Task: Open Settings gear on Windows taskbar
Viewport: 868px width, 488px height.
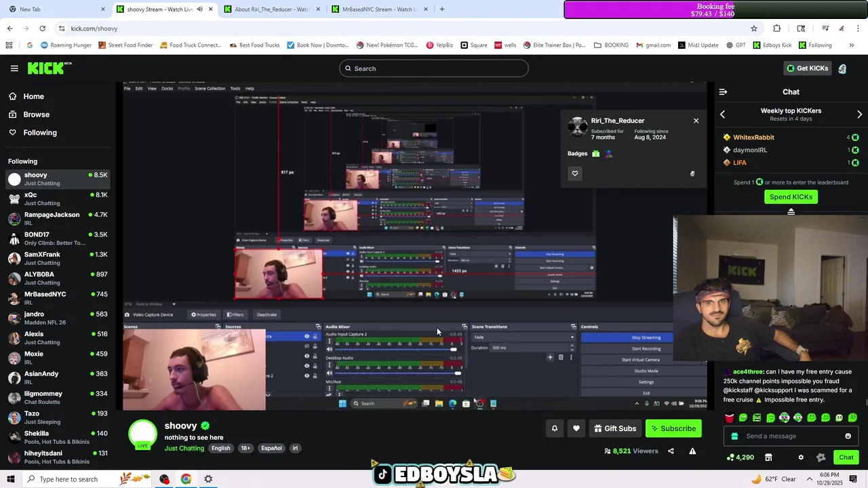Action: click(208, 479)
